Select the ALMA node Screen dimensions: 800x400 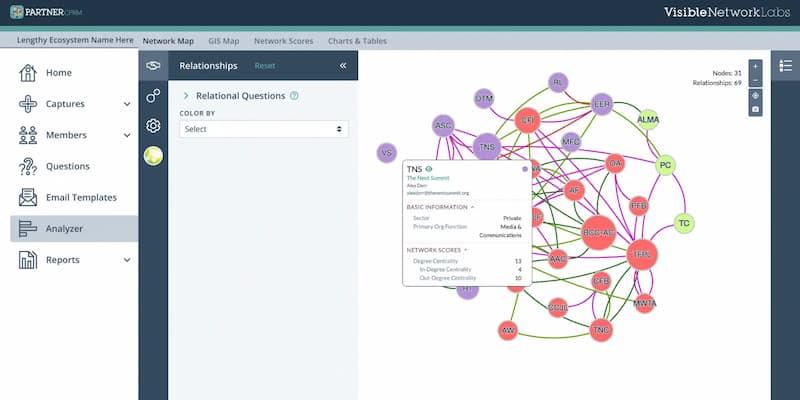(648, 120)
